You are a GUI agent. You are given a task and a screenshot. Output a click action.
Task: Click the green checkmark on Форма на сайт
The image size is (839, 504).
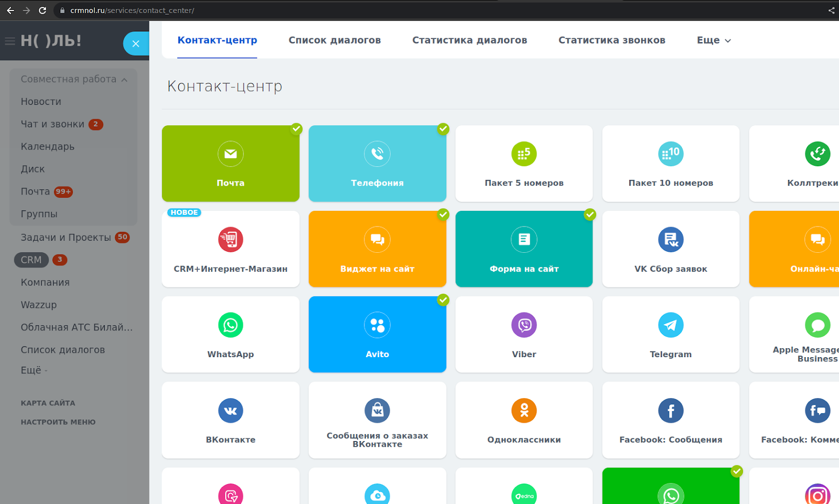(590, 214)
